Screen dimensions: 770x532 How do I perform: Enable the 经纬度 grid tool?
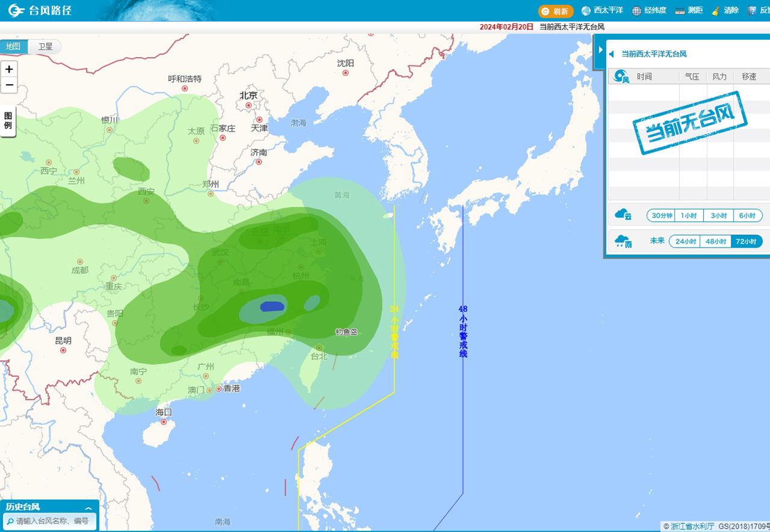point(636,11)
